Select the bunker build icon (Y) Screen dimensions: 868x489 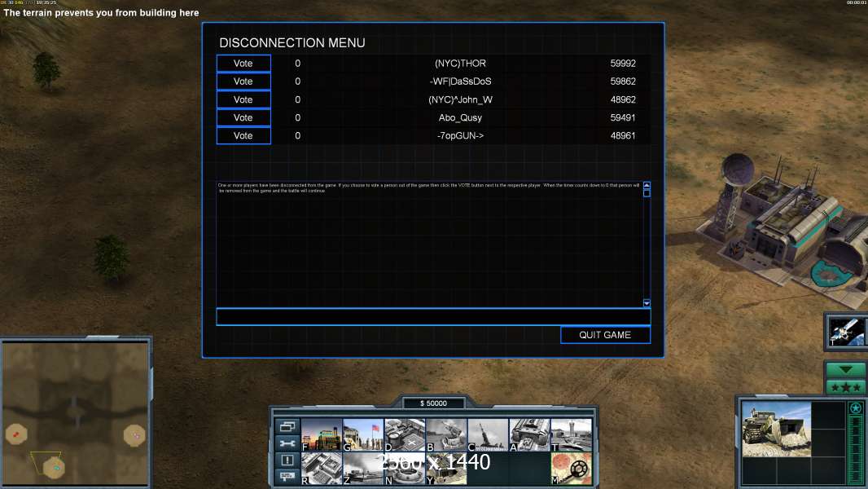pos(446,469)
